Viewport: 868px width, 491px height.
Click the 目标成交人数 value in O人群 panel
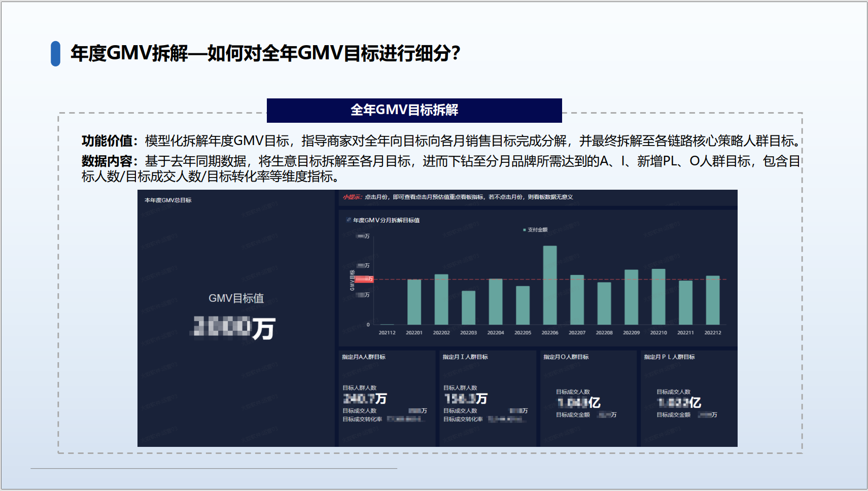click(578, 403)
